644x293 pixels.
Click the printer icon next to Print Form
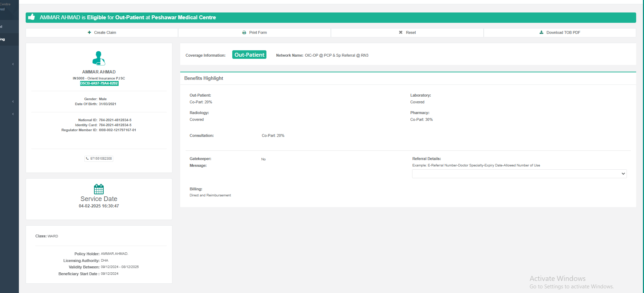244,32
